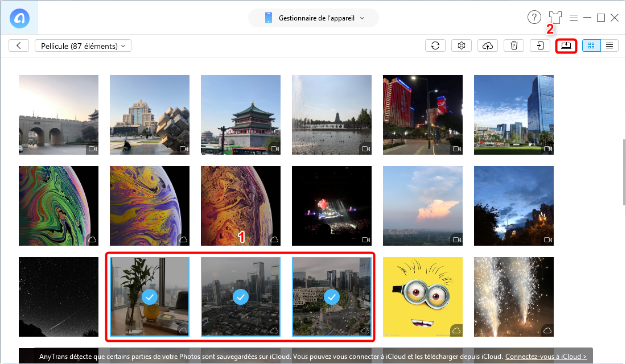This screenshot has height=364, width=626.
Task: Select the pagoda tower photo
Action: [x=240, y=114]
